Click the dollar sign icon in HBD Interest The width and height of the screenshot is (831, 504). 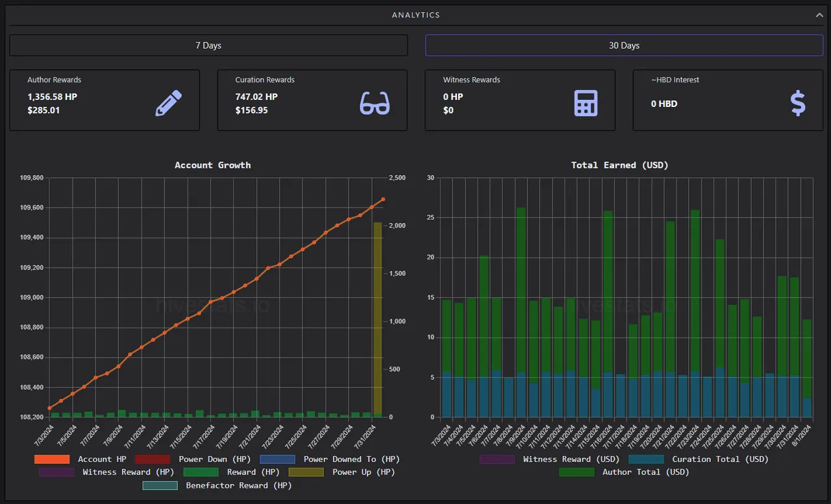pyautogui.click(x=798, y=103)
